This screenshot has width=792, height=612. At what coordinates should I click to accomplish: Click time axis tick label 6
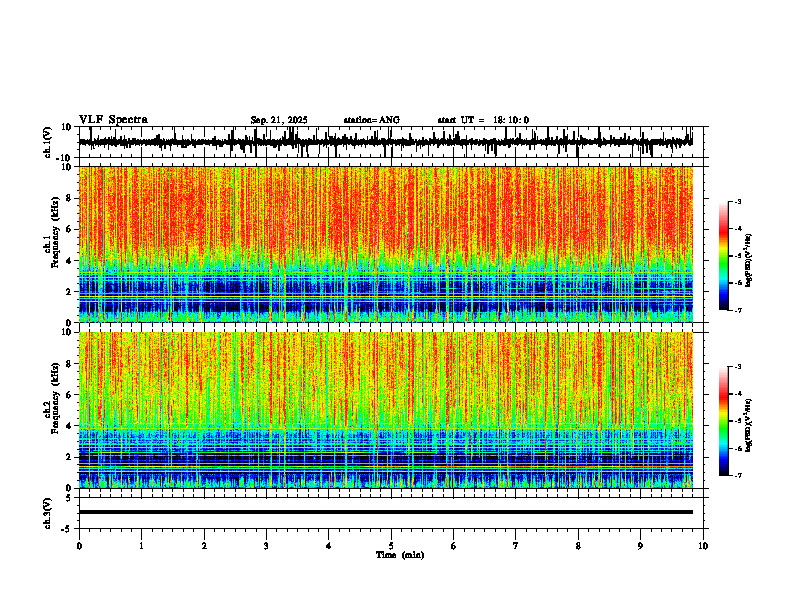point(453,546)
